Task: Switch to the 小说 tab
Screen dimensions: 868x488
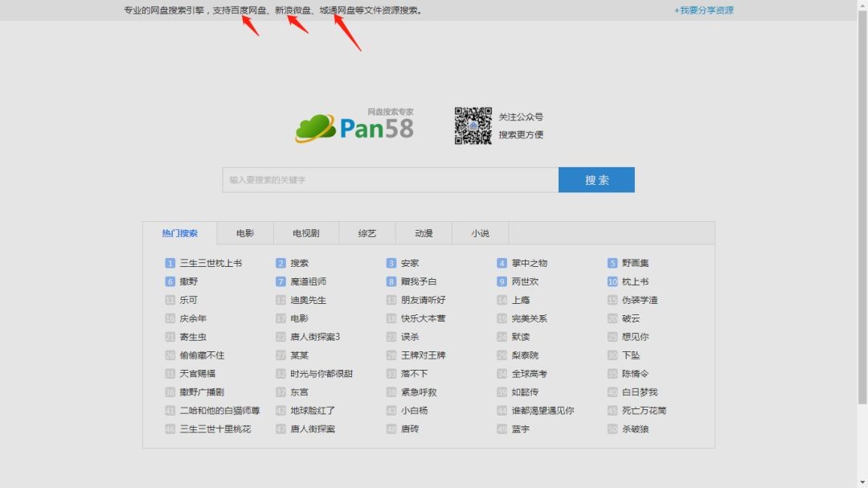Action: click(x=480, y=233)
